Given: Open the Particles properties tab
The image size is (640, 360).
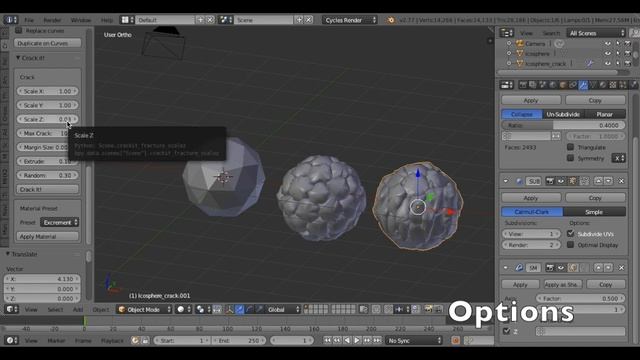Looking at the screenshot, I should [623, 85].
